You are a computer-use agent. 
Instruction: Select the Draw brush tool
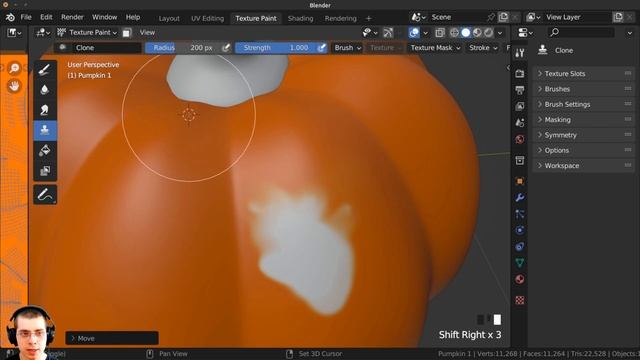point(45,70)
